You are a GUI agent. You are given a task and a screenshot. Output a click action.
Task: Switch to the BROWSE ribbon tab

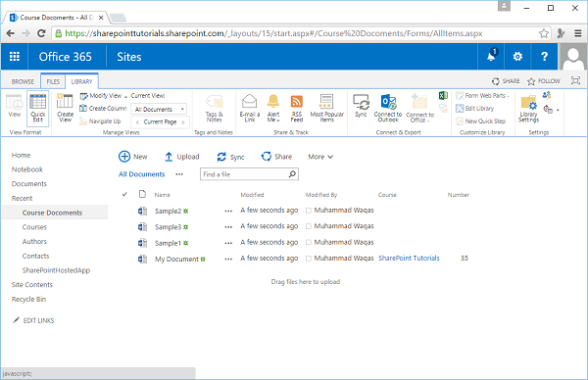coord(23,81)
